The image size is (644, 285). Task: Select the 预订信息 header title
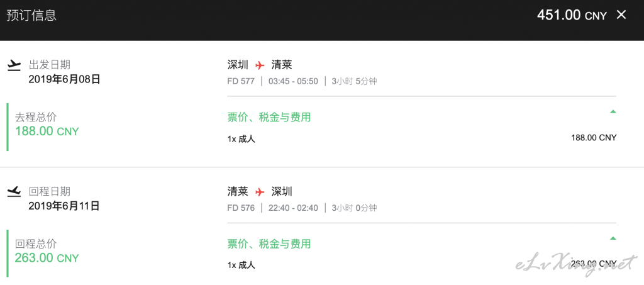[x=31, y=15]
